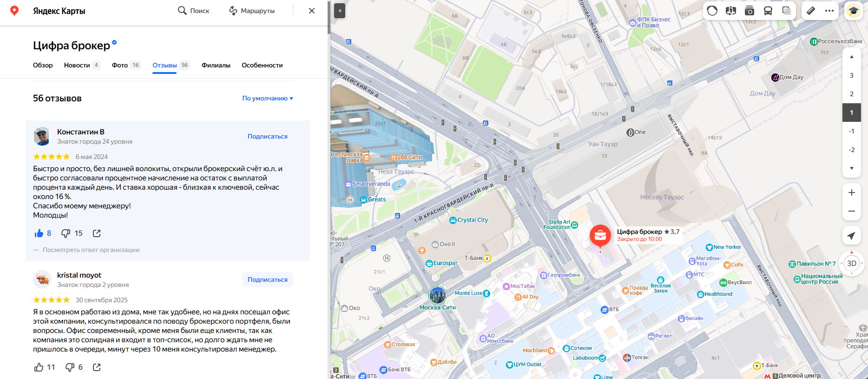This screenshot has width=868, height=379.
Task: Toggle 3D map view
Action: (x=852, y=263)
